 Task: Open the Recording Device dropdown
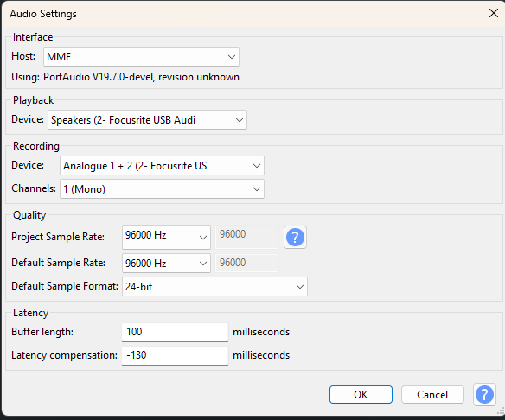click(x=162, y=166)
